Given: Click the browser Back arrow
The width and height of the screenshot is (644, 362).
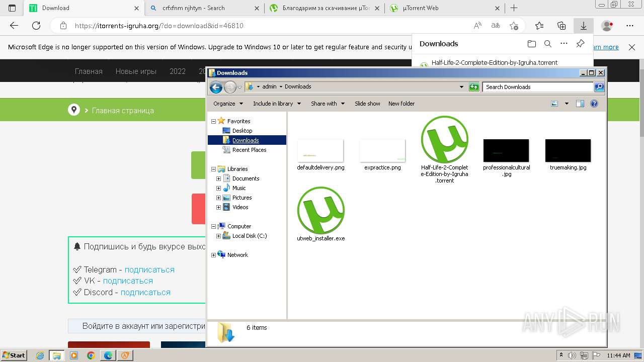Looking at the screenshot, I should [x=14, y=26].
